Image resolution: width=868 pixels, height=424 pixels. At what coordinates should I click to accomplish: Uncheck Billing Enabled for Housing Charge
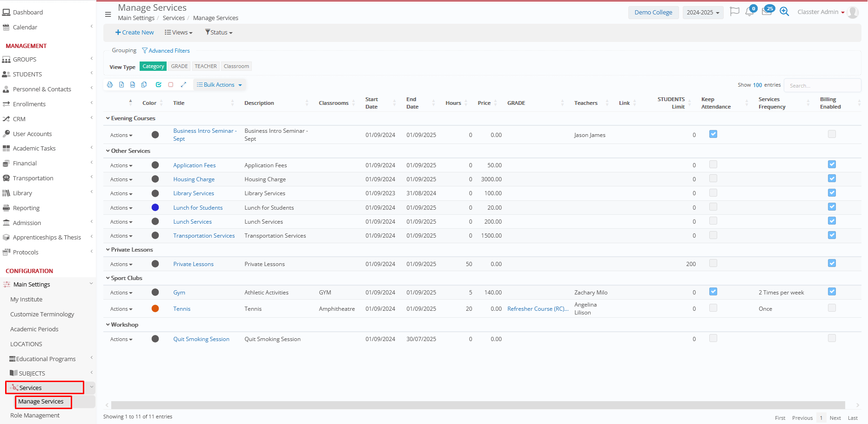pyautogui.click(x=832, y=178)
